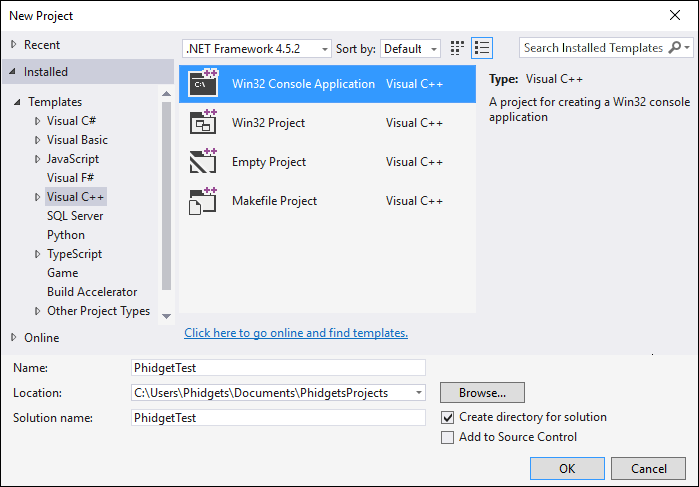This screenshot has width=699, height=487.
Task: Click the go online and find templates link
Action: [x=296, y=333]
